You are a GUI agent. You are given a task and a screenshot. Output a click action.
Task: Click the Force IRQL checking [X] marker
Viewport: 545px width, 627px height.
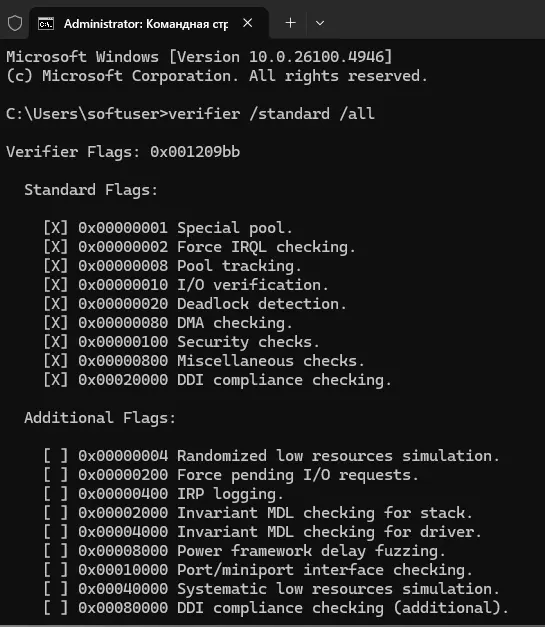56,247
